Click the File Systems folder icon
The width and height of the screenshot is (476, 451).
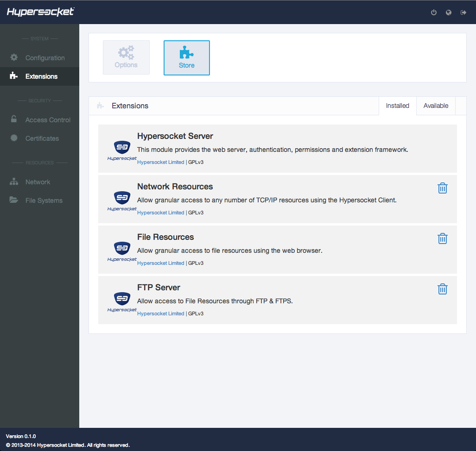[x=13, y=200]
